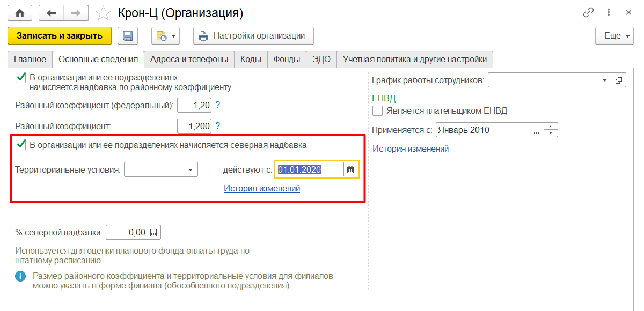Copy link using the chain icon
The image size is (644, 311).
[589, 12]
